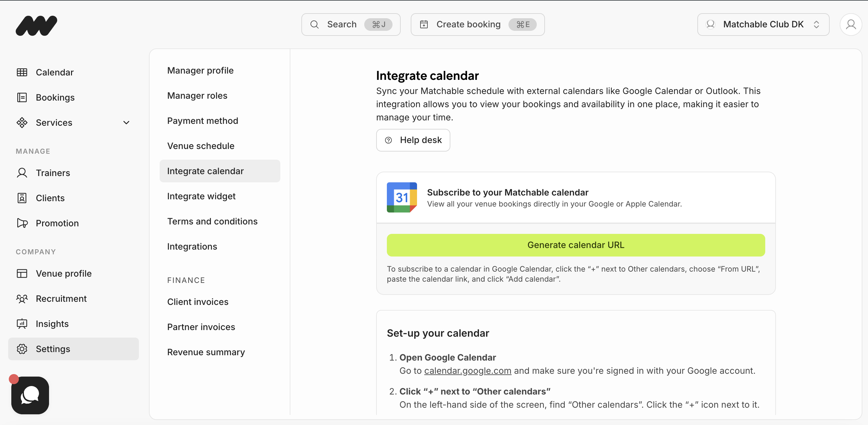Open the Venue schedule settings tab
This screenshot has width=868, height=425.
coord(201,146)
